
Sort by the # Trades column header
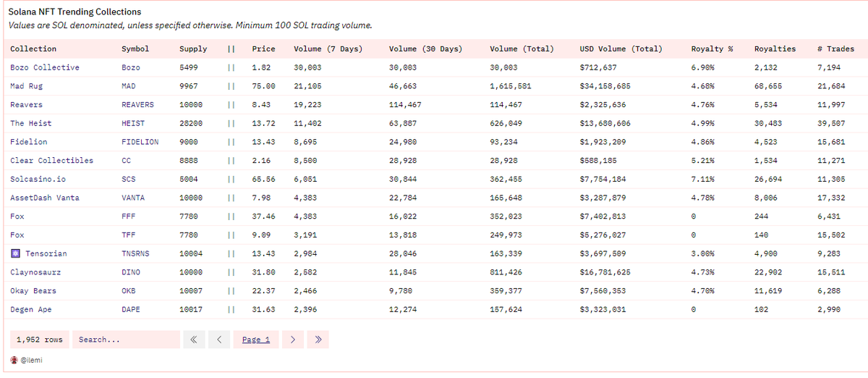[835, 49]
